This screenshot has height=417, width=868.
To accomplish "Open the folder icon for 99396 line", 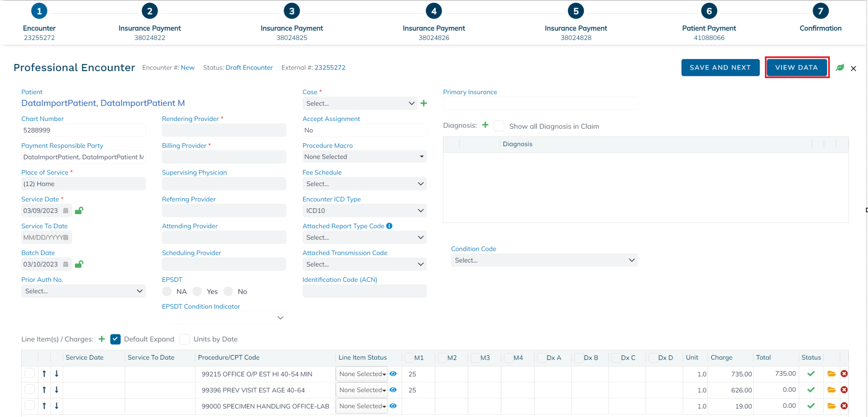I will coord(832,390).
